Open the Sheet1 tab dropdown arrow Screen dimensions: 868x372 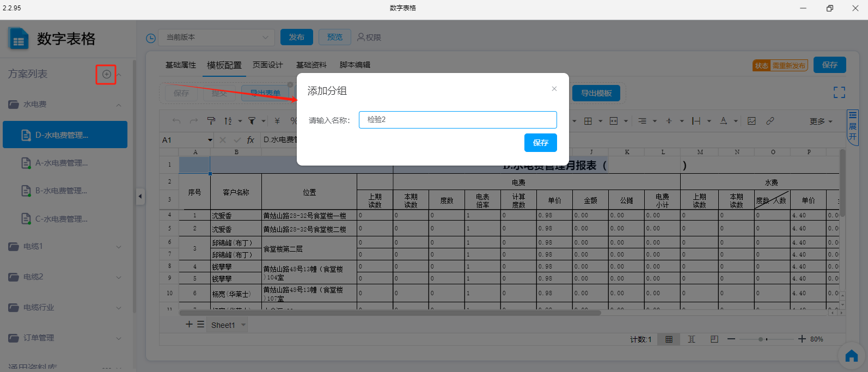click(243, 325)
